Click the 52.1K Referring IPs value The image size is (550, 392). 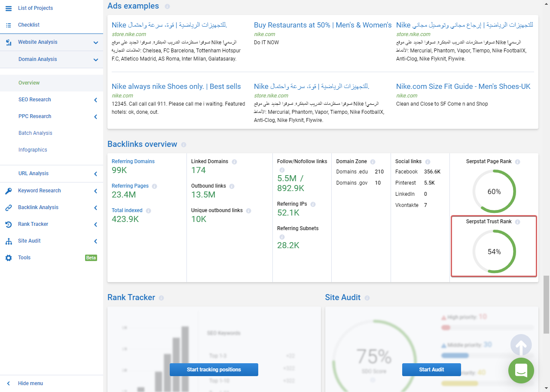tap(288, 213)
